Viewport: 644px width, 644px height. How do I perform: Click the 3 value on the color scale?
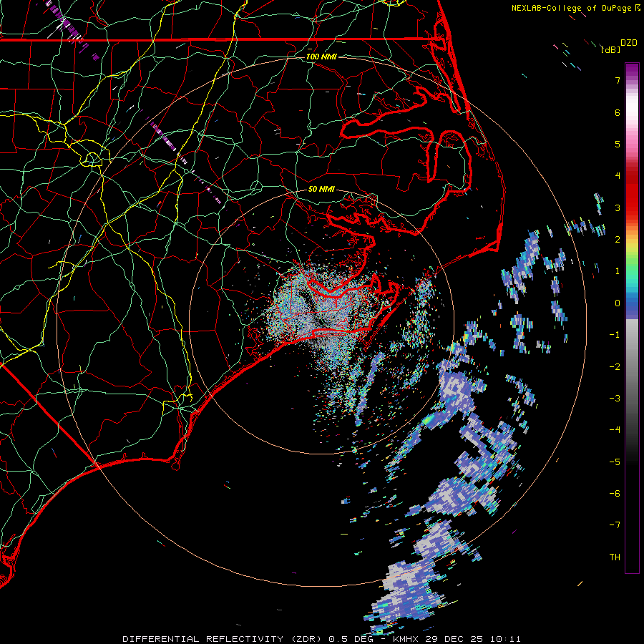click(x=618, y=208)
